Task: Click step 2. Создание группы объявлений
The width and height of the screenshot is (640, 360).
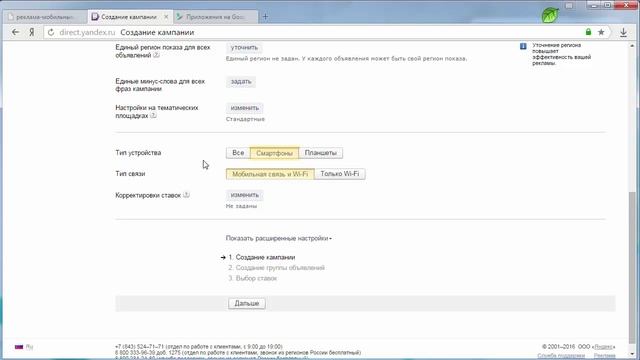Action: [276, 268]
